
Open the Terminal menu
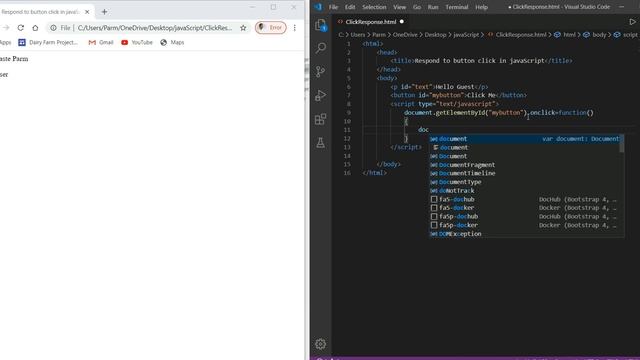457,7
